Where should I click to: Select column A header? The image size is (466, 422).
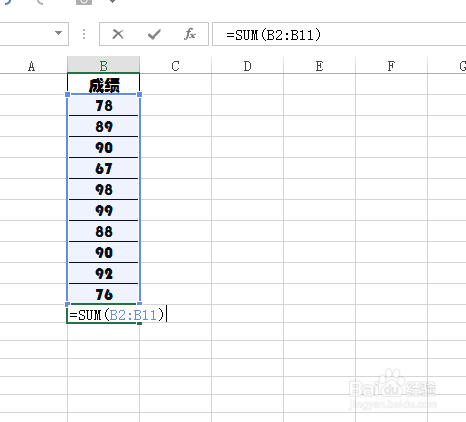point(31,66)
